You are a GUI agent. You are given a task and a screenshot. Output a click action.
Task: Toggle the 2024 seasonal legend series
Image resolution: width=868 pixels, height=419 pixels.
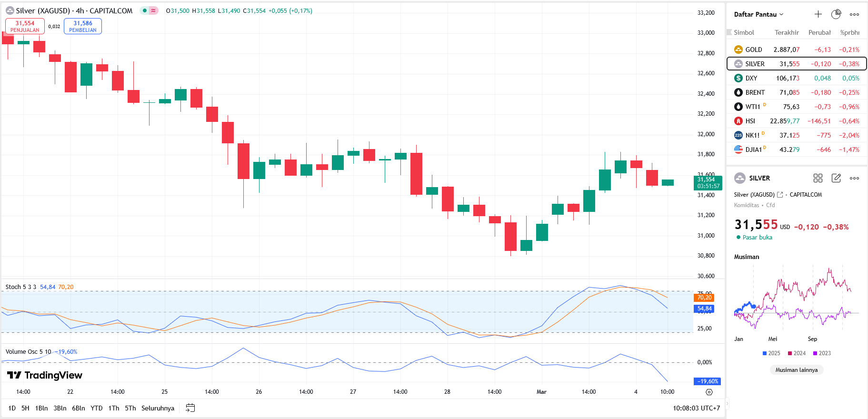pyautogui.click(x=797, y=353)
